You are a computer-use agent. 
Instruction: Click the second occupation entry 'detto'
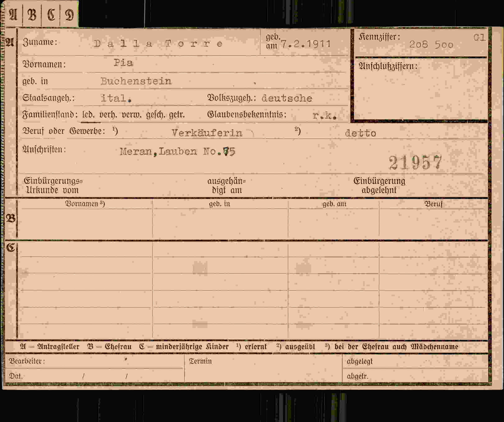(x=361, y=133)
